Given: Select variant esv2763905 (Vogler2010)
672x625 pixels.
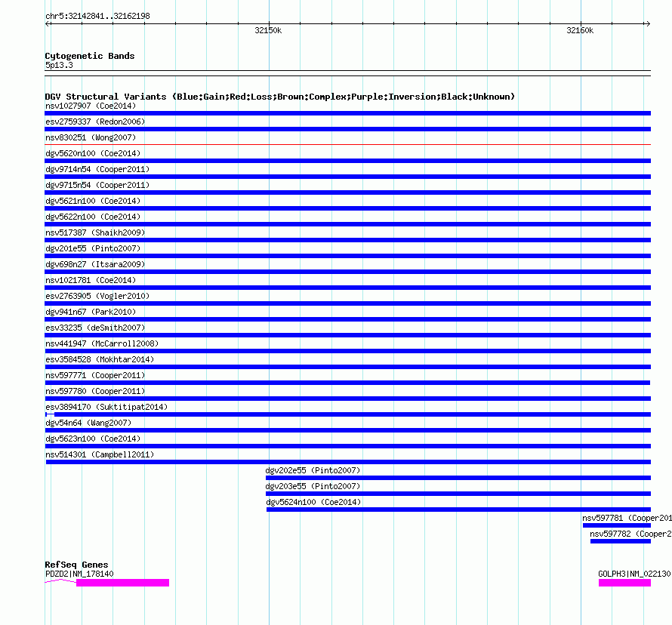Looking at the screenshot, I should pyautogui.click(x=97, y=296).
